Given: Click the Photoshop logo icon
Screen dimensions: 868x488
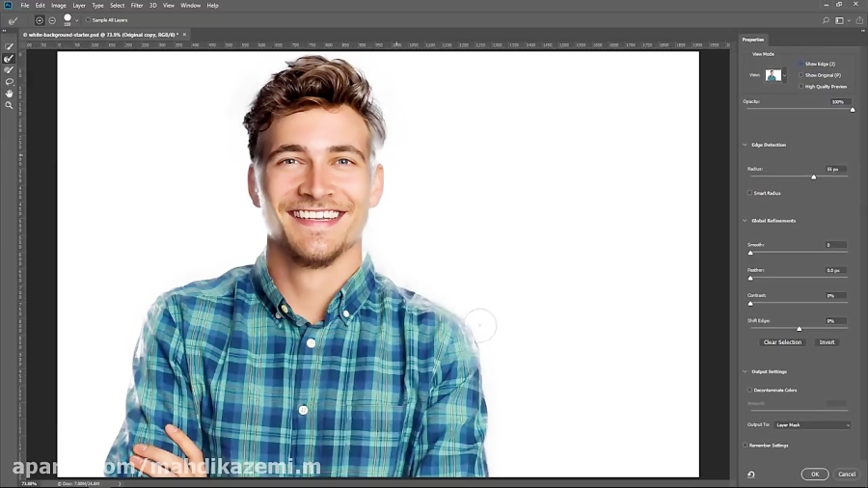Looking at the screenshot, I should pos(8,6).
